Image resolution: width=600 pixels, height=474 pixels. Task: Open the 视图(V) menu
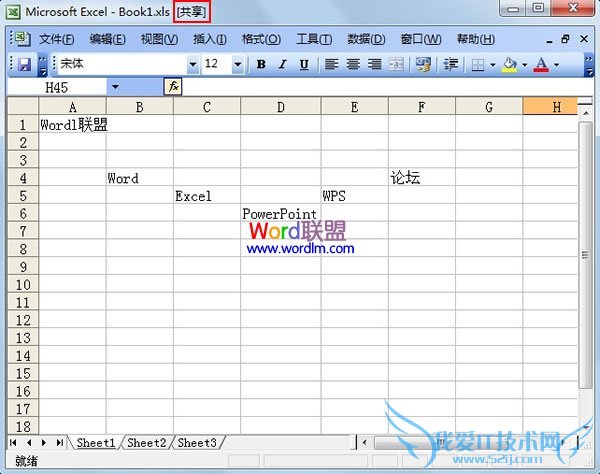click(159, 39)
